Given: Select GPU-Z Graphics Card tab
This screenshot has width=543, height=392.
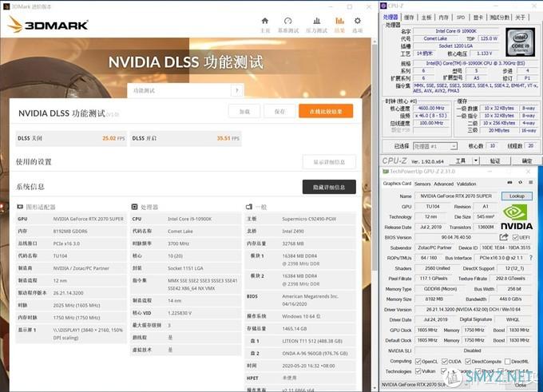Looking at the screenshot, I should 397,184.
